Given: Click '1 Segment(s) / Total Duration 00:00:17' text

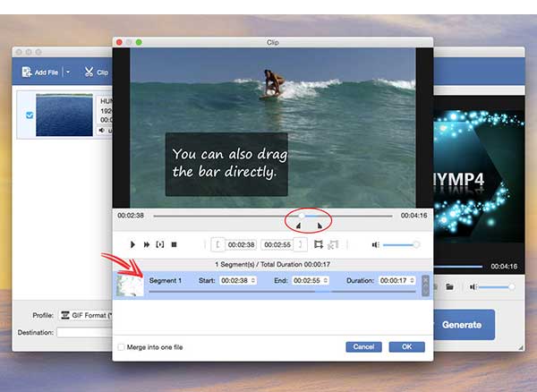Looking at the screenshot, I should [x=273, y=264].
